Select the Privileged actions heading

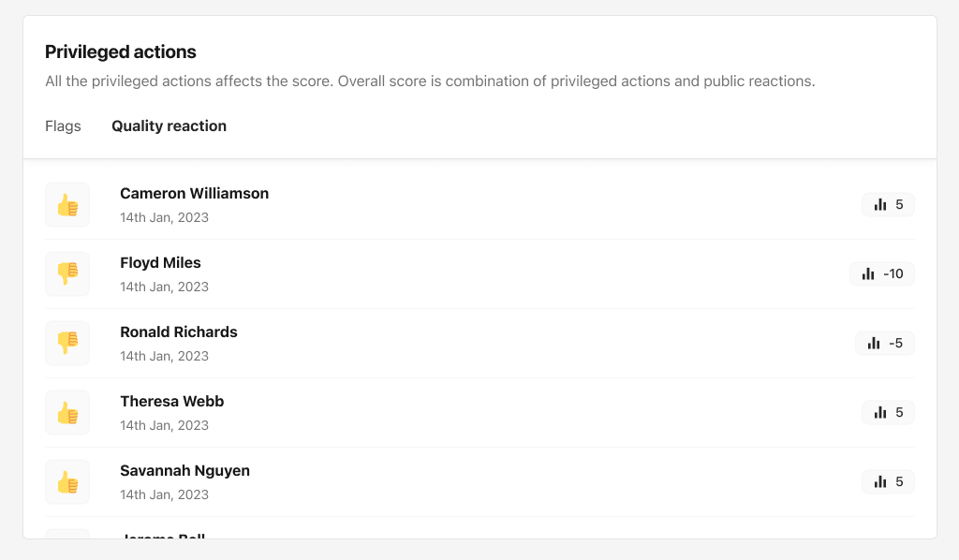tap(120, 52)
